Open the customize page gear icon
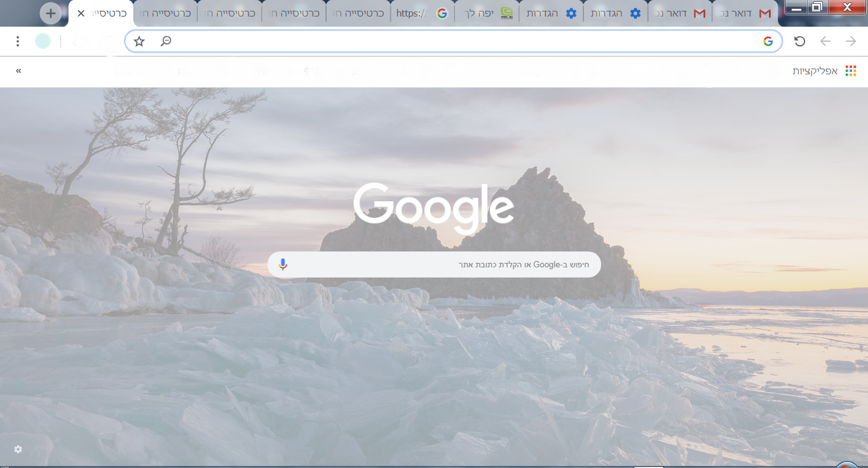The height and width of the screenshot is (468, 868). (18, 449)
